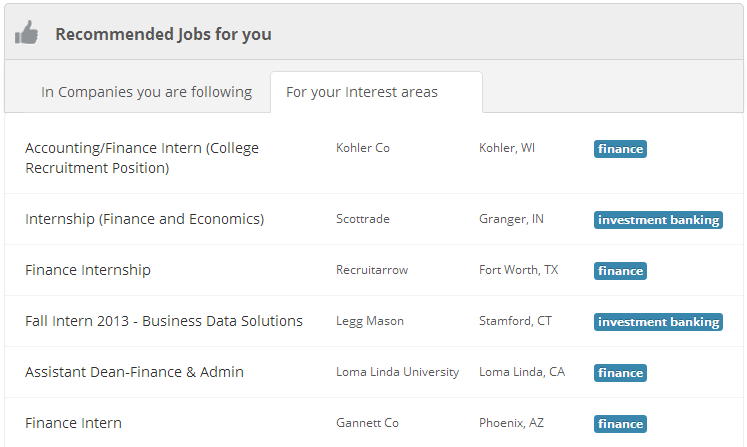Open the Finance Intern job at Gannett

(x=73, y=423)
